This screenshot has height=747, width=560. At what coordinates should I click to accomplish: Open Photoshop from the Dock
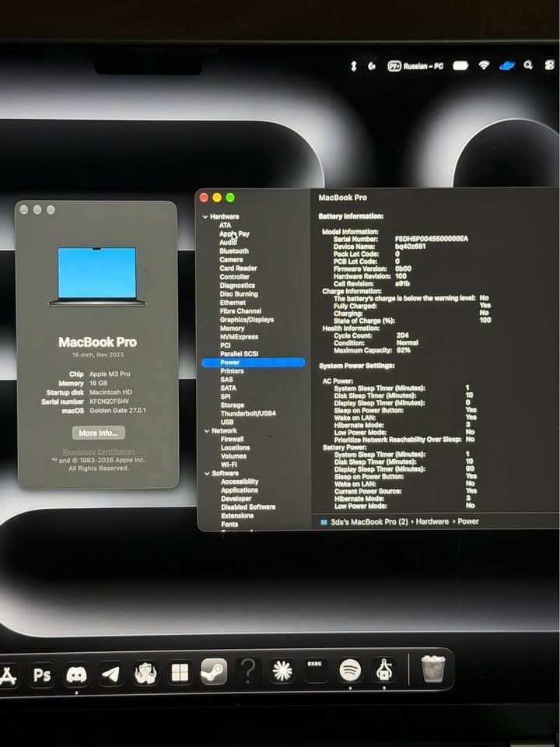(x=42, y=674)
